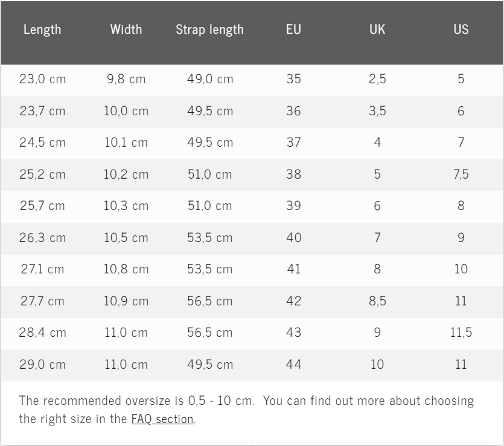Select the UK column header

(377, 30)
